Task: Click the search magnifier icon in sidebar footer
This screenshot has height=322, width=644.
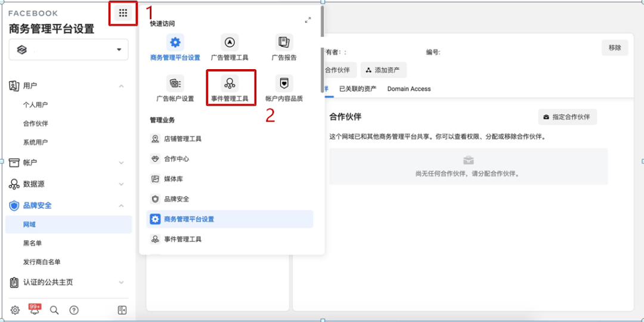Action: pos(54,310)
